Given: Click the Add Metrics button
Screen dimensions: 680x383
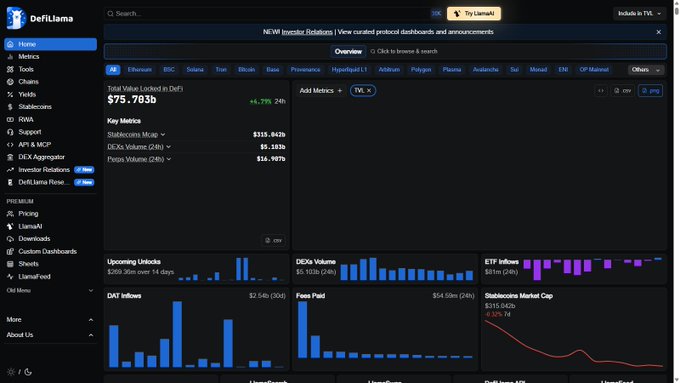Looking at the screenshot, I should point(320,91).
